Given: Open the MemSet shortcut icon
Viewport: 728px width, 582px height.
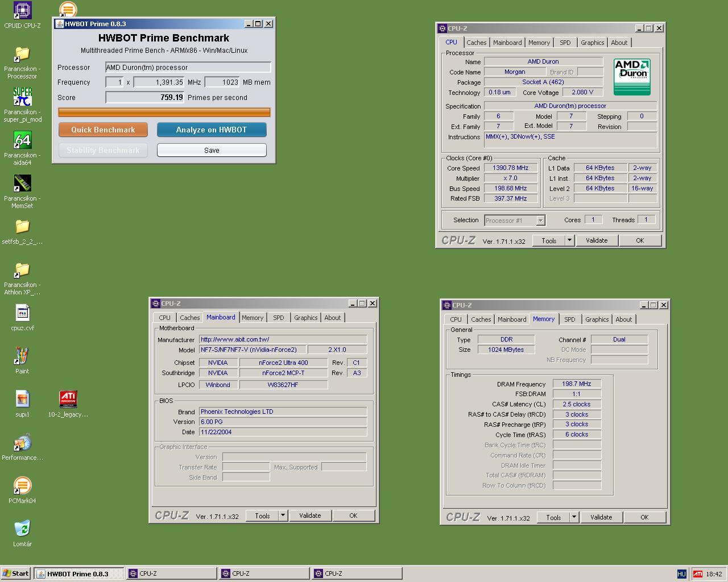Looking at the screenshot, I should coord(22,183).
